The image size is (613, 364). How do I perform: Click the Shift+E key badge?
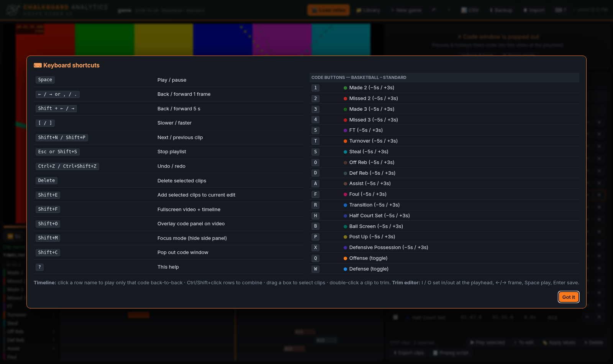pos(48,195)
